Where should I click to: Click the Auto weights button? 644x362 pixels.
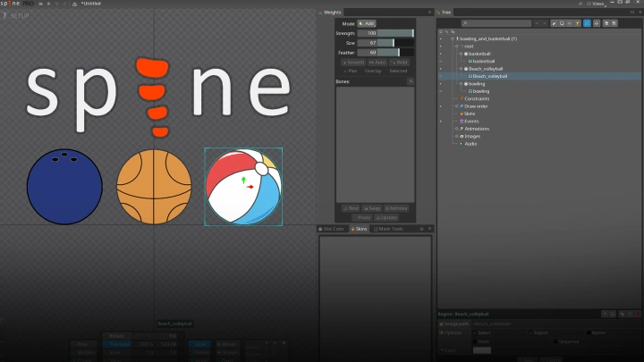coord(377,63)
